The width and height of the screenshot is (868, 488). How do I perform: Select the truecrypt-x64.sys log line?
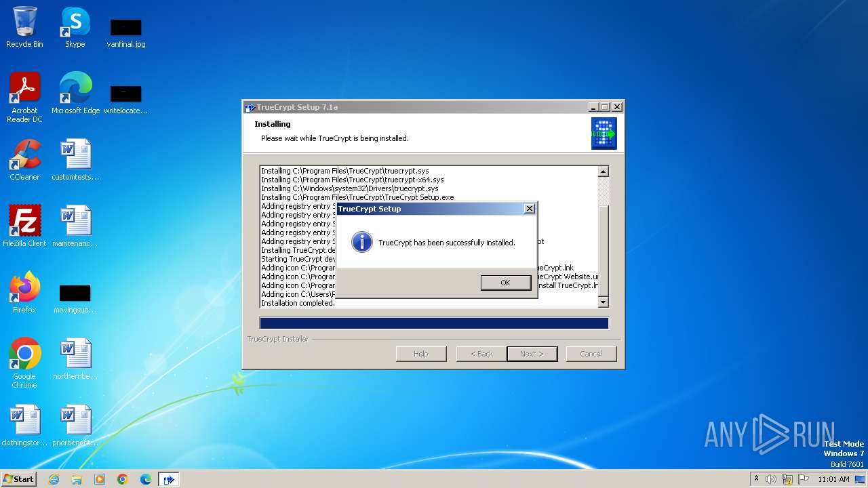click(x=353, y=180)
